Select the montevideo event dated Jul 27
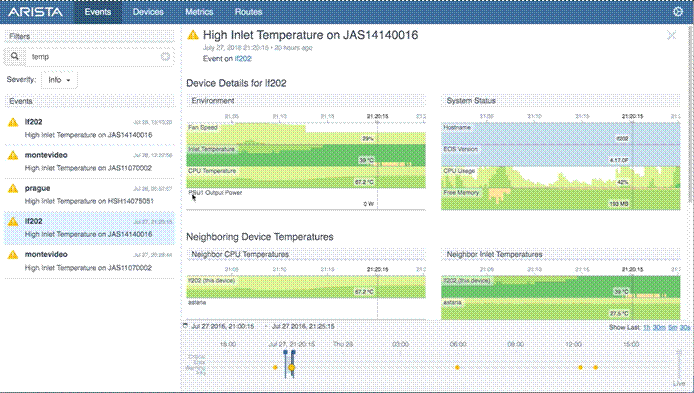 pos(90,261)
